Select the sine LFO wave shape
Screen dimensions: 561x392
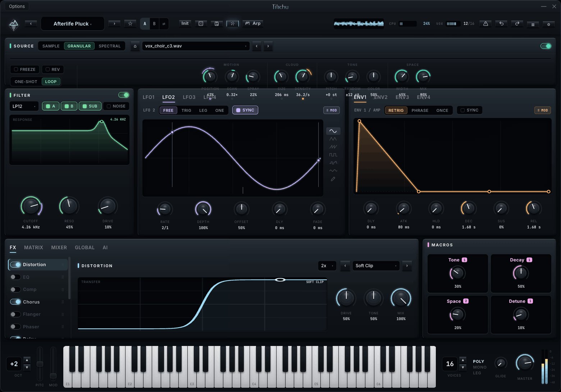point(333,131)
